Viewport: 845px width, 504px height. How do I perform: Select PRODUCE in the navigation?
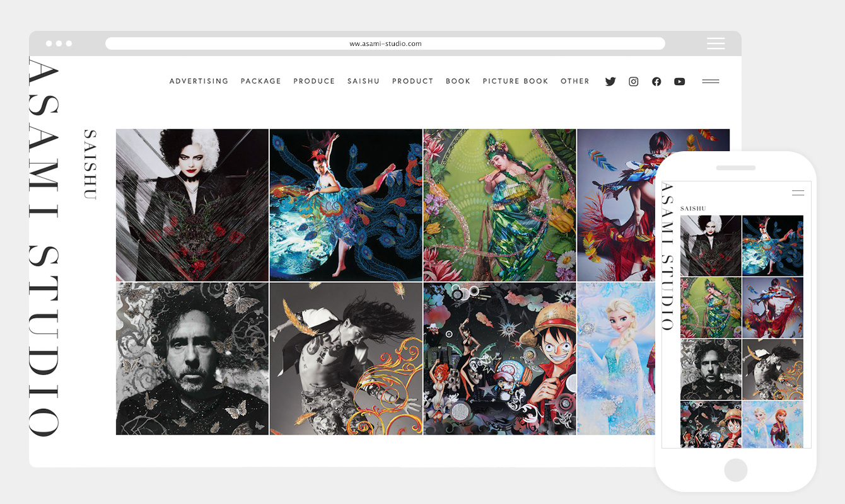click(314, 81)
